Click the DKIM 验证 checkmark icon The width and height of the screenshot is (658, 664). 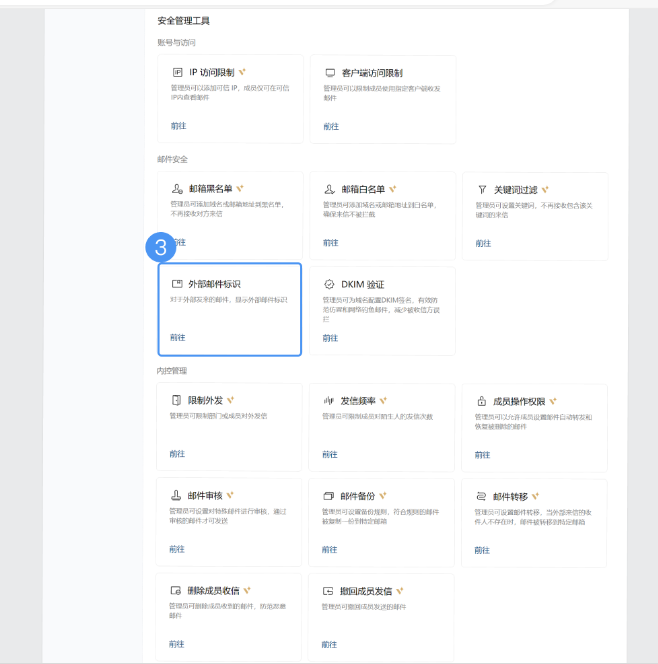coord(330,284)
